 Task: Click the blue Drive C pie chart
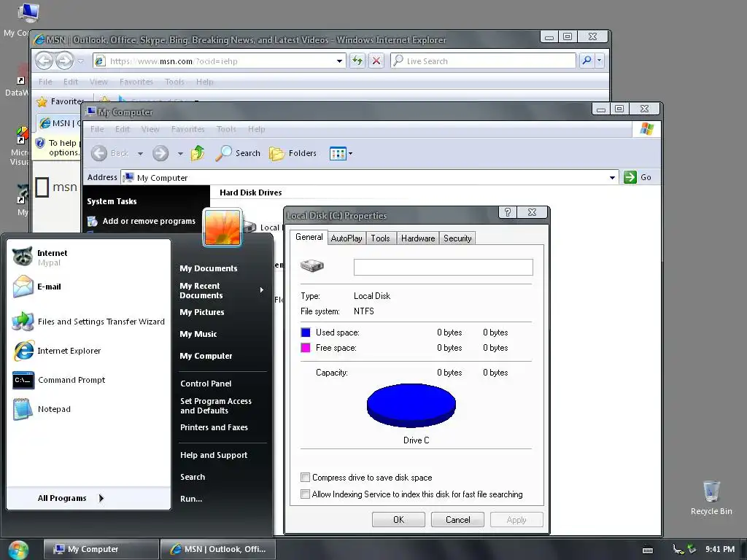[411, 405]
